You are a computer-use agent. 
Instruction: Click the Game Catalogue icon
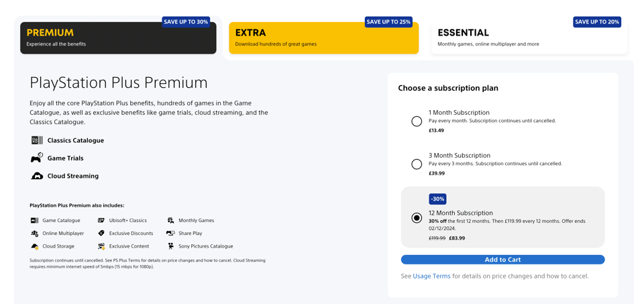coord(34,221)
